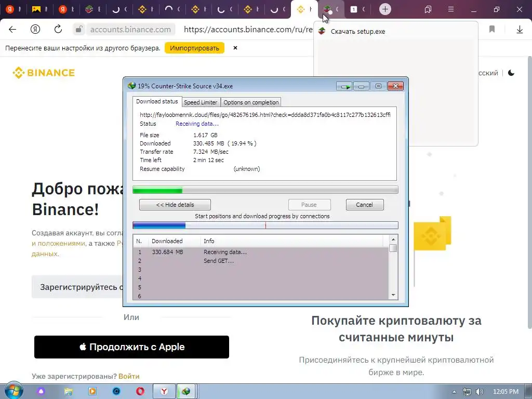532x399 pixels.
Task: Open the purple assistant icon in taskbar
Action: (x=41, y=392)
